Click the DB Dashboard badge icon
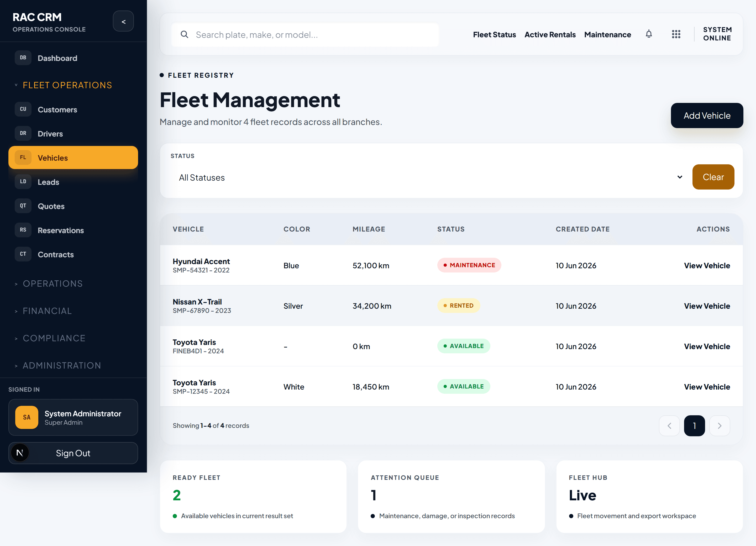The width and height of the screenshot is (756, 546). coord(23,58)
